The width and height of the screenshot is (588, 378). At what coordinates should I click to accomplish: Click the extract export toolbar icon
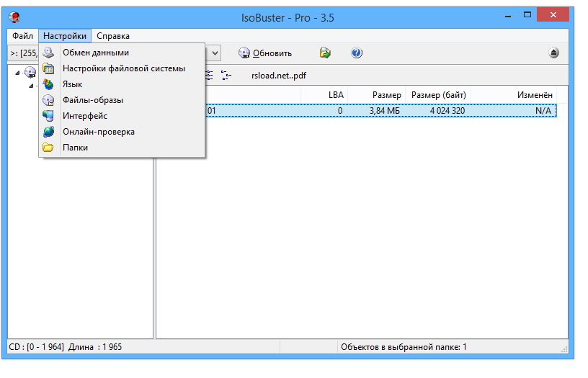click(x=325, y=53)
